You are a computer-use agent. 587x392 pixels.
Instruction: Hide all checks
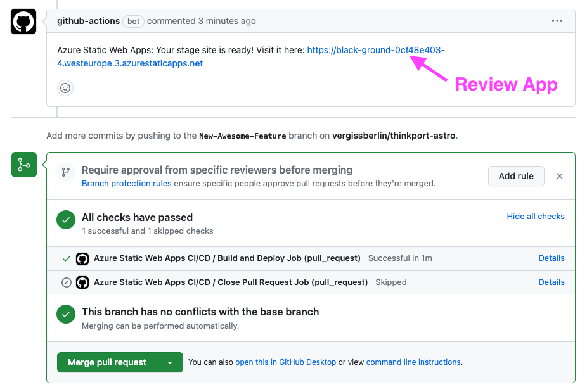[x=536, y=216]
